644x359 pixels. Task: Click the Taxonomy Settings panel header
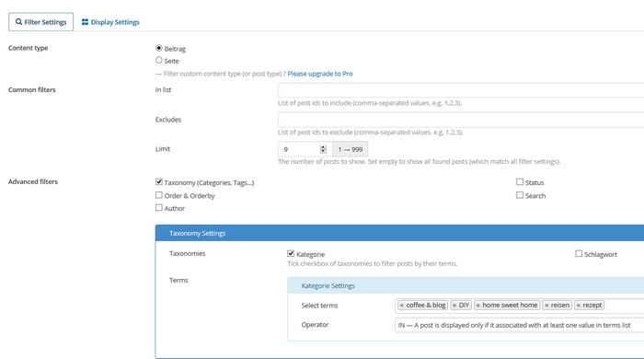pyautogui.click(x=399, y=233)
